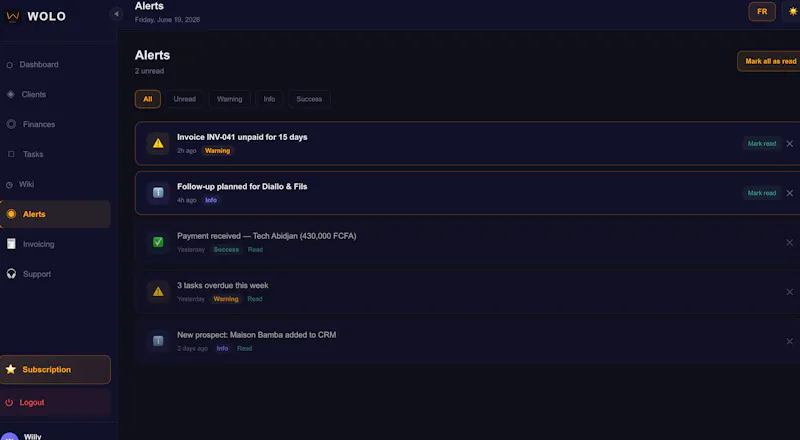This screenshot has width=800, height=440.
Task: Click 'New prospect: Maison Bamba added to CRM'
Action: tap(256, 335)
